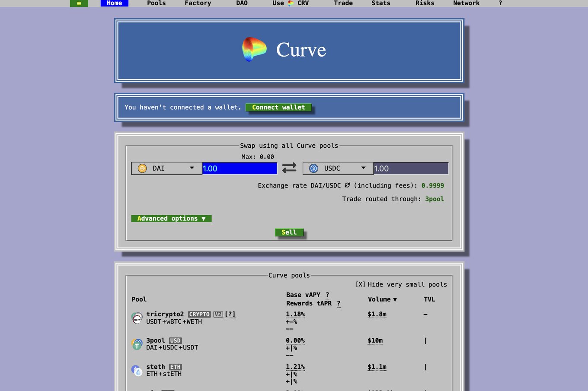Click the V2 tag on tricrypto2

click(x=218, y=315)
